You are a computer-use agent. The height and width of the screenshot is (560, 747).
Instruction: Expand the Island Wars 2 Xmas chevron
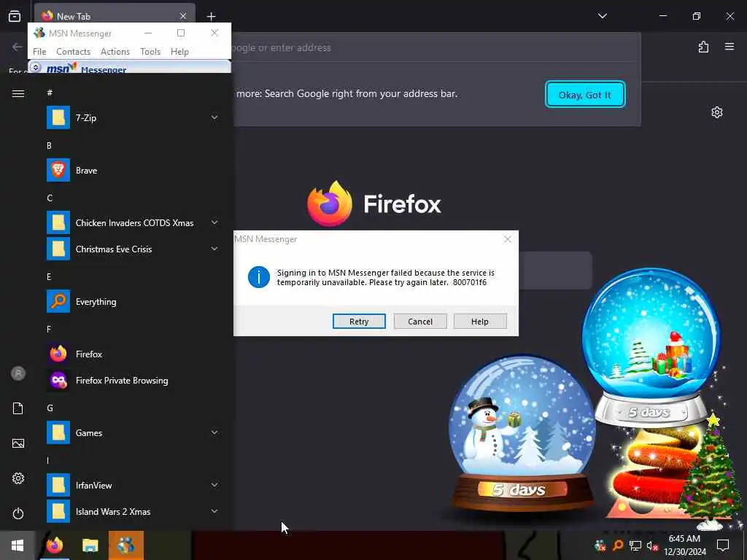[x=214, y=511]
